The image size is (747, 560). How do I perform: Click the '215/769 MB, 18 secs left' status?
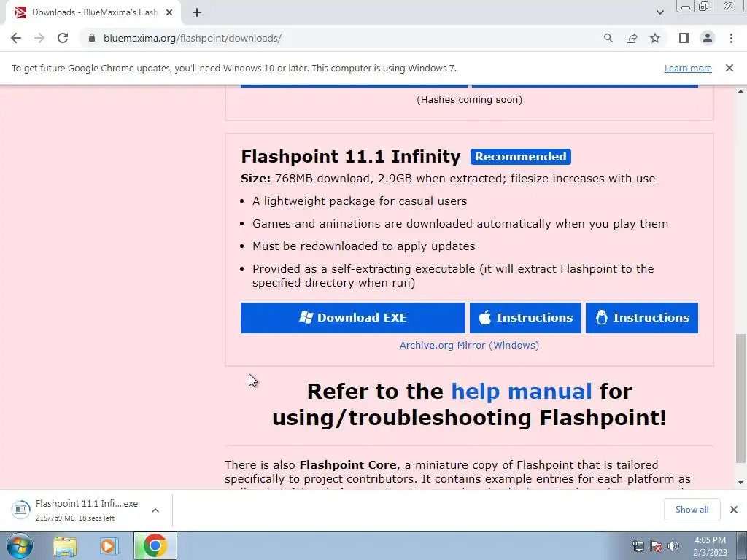coord(75,518)
